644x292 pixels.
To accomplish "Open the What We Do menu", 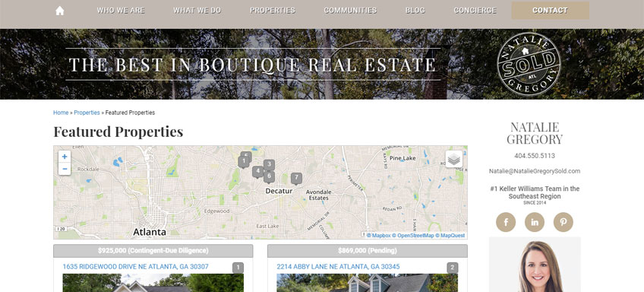I will [197, 11].
